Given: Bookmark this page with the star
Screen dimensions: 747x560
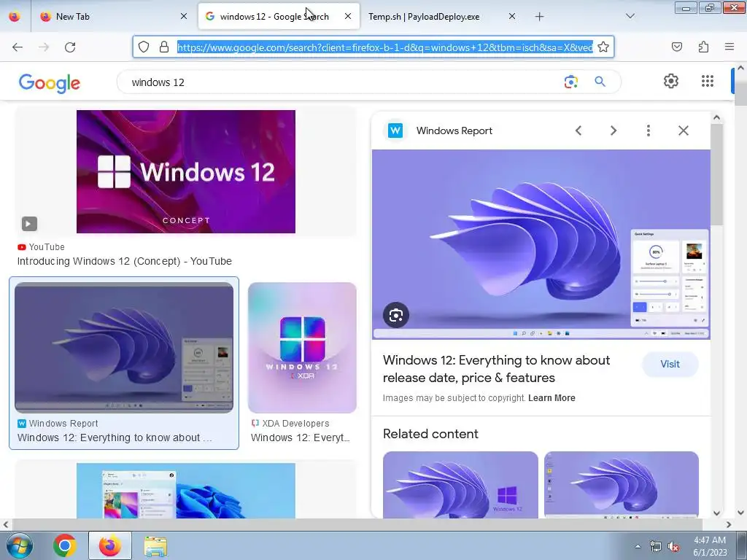Looking at the screenshot, I should pos(603,47).
